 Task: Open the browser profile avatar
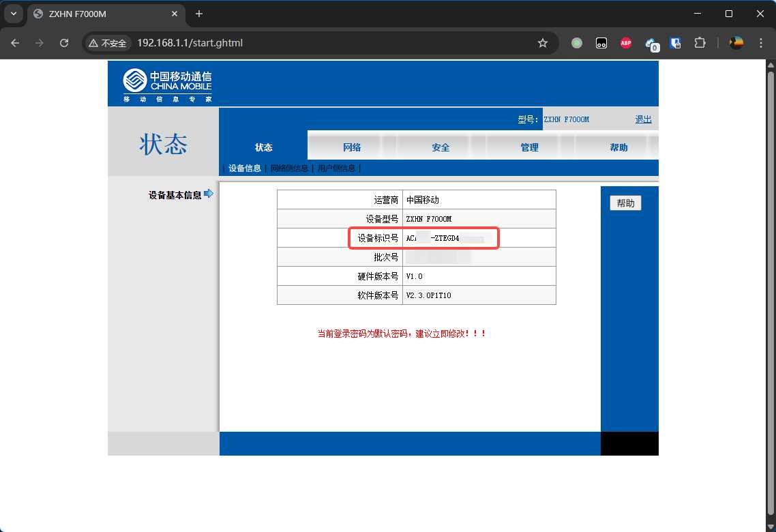point(736,43)
